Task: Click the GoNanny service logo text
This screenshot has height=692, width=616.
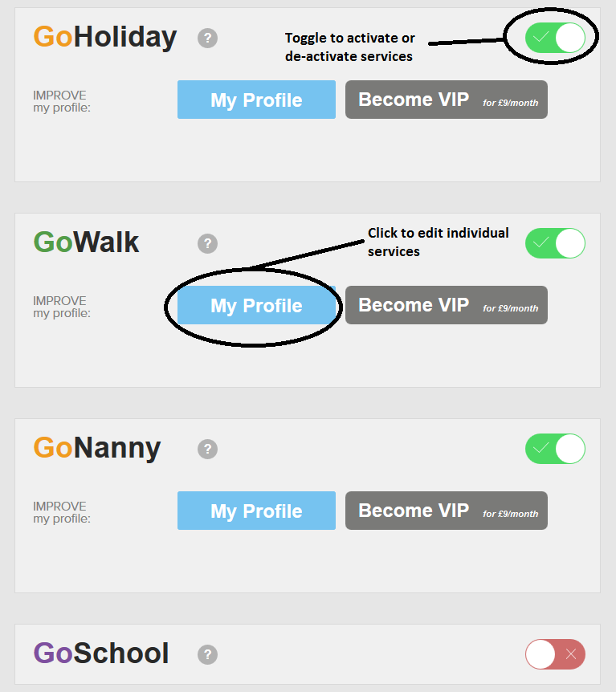Action: pyautogui.click(x=96, y=448)
